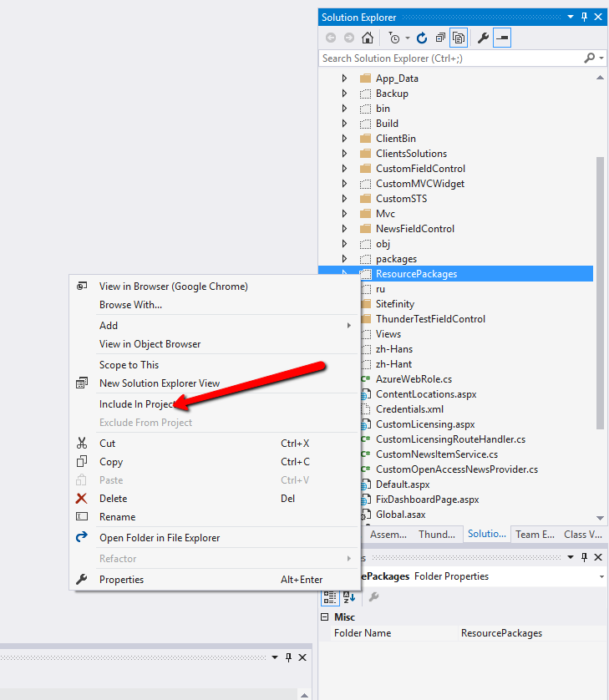Expand the bin folder
This screenshot has height=700, width=609.
[344, 109]
